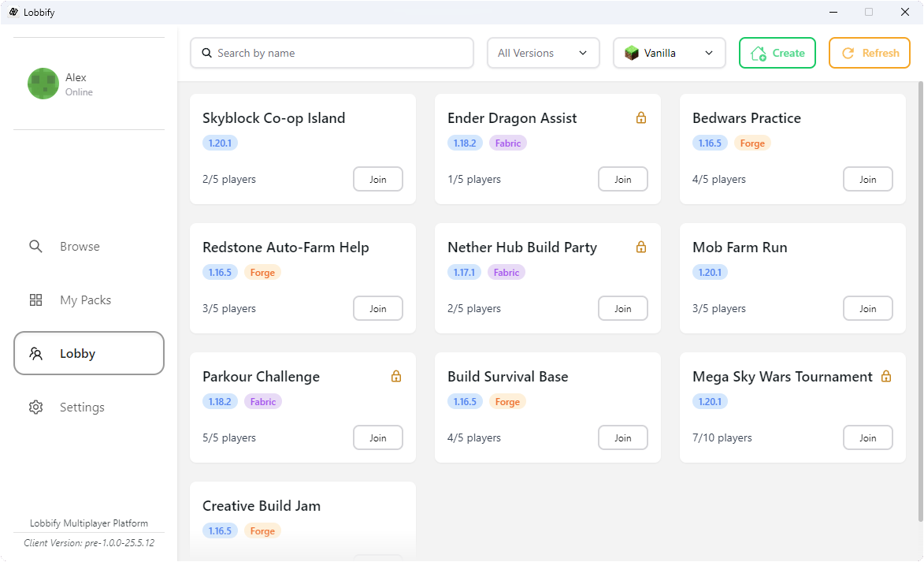Click the Browse magnifier icon in sidebar

36,247
